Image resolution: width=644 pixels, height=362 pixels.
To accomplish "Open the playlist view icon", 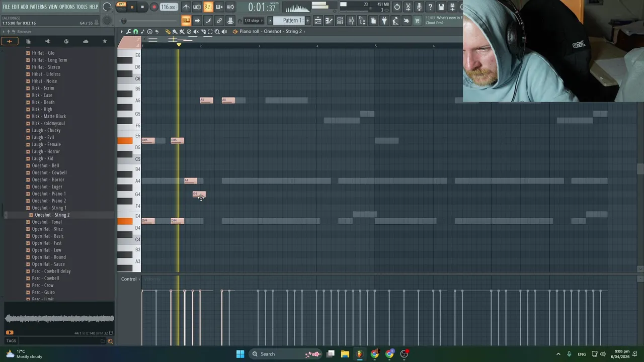I will (x=318, y=21).
